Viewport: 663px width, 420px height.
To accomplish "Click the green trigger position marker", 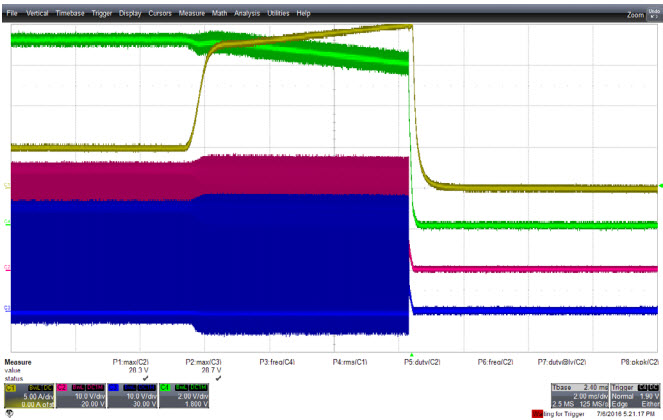I will coord(411,354).
